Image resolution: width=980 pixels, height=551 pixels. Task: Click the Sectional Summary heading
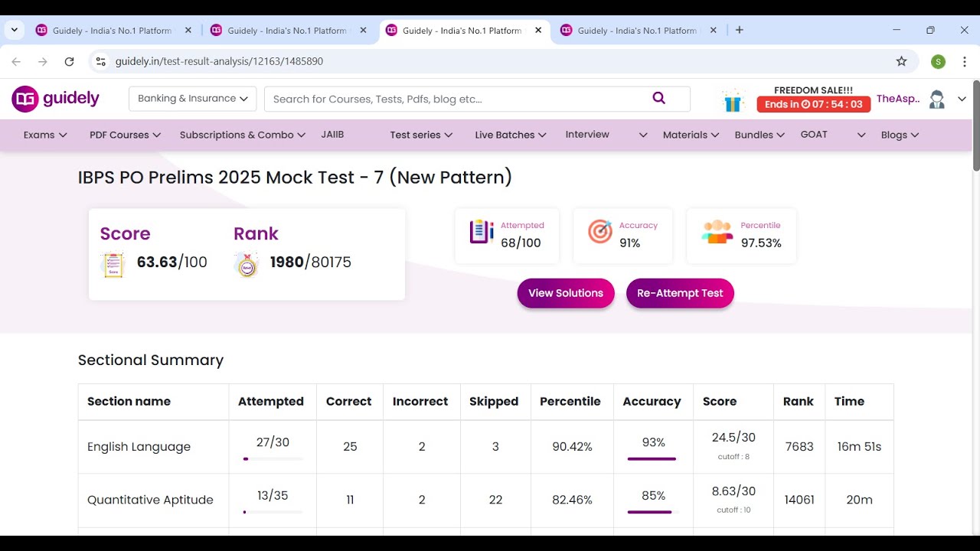tap(151, 360)
